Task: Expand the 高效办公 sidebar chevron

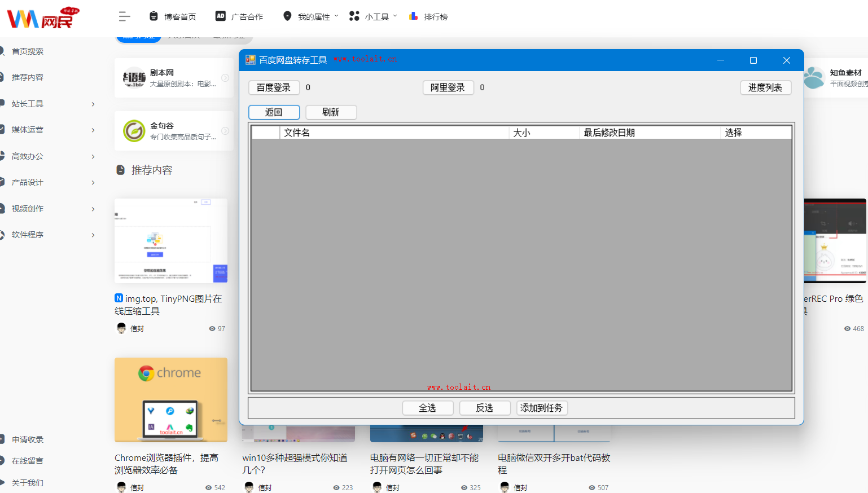Action: [93, 156]
